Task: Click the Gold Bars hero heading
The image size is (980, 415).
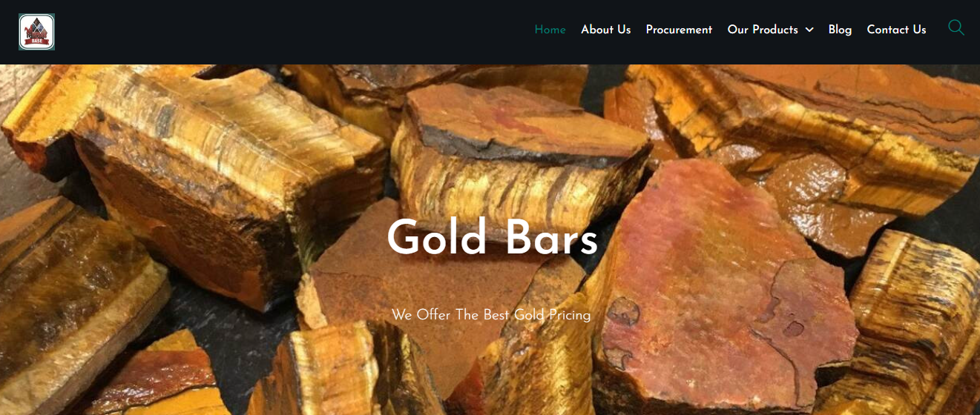Action: [x=492, y=238]
